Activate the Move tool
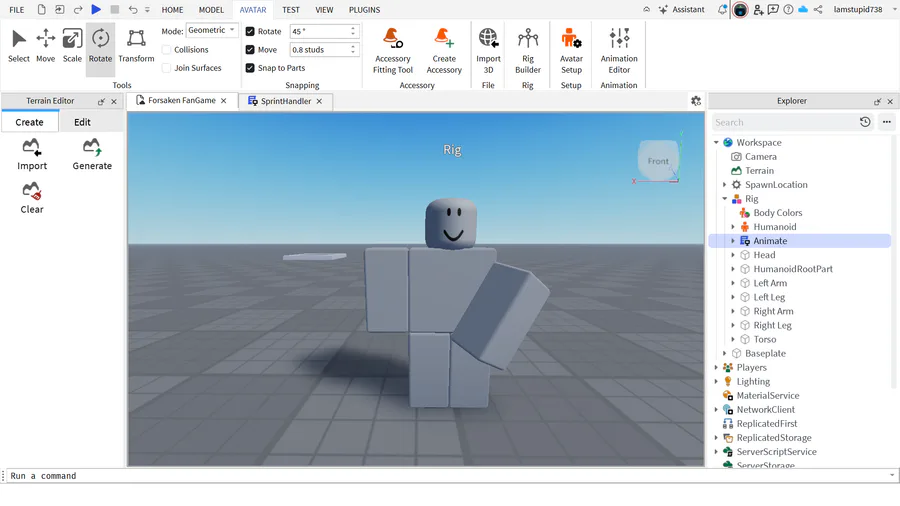The image size is (900, 506). pyautogui.click(x=45, y=46)
